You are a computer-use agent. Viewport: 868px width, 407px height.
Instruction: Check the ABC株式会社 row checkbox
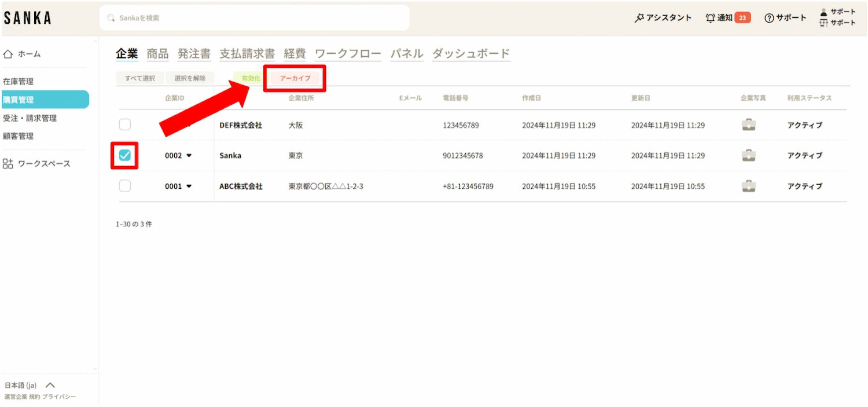coord(125,186)
